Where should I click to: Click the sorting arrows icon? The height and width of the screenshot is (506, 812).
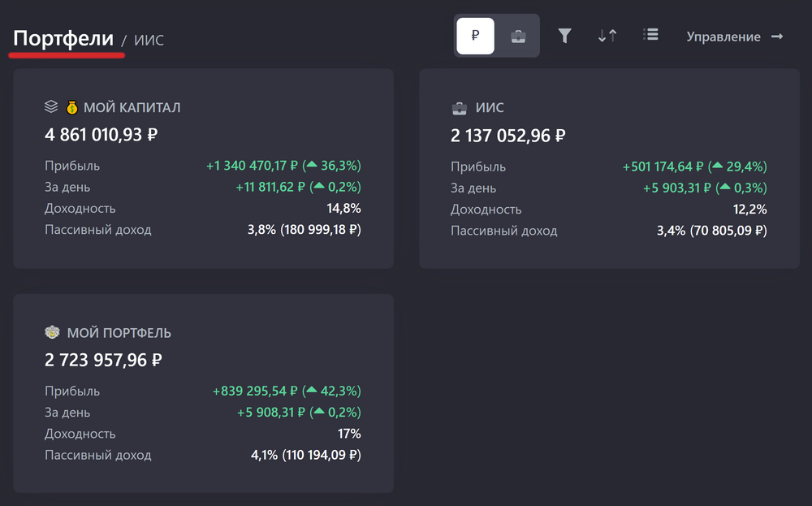(607, 34)
